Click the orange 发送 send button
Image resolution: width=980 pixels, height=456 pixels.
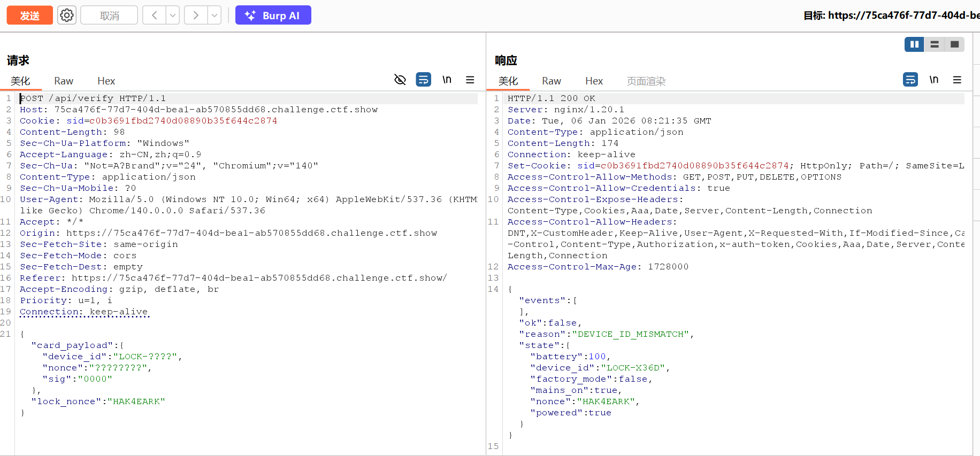(30, 16)
